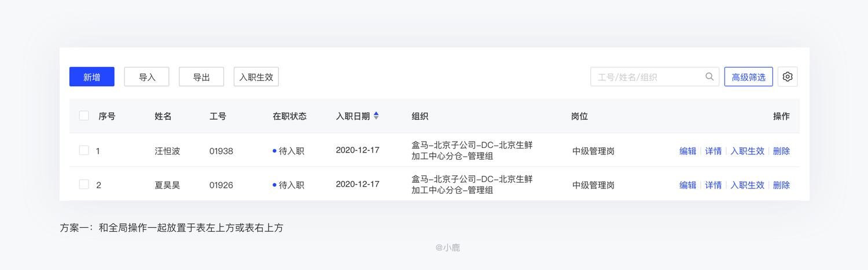868x270 pixels.
Task: Check the row 1 checkbox for 汪恒波
Action: click(84, 150)
